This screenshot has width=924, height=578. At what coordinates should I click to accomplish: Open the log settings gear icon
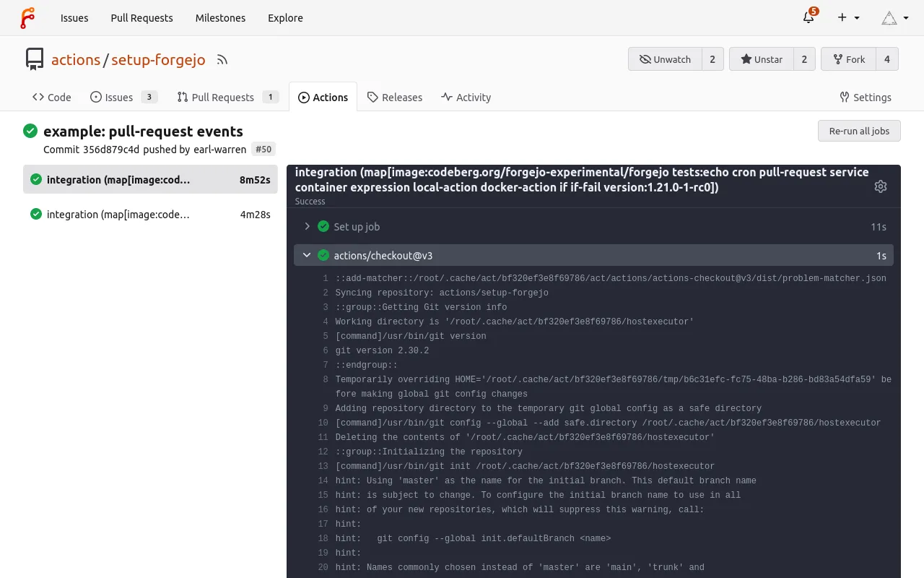click(880, 186)
